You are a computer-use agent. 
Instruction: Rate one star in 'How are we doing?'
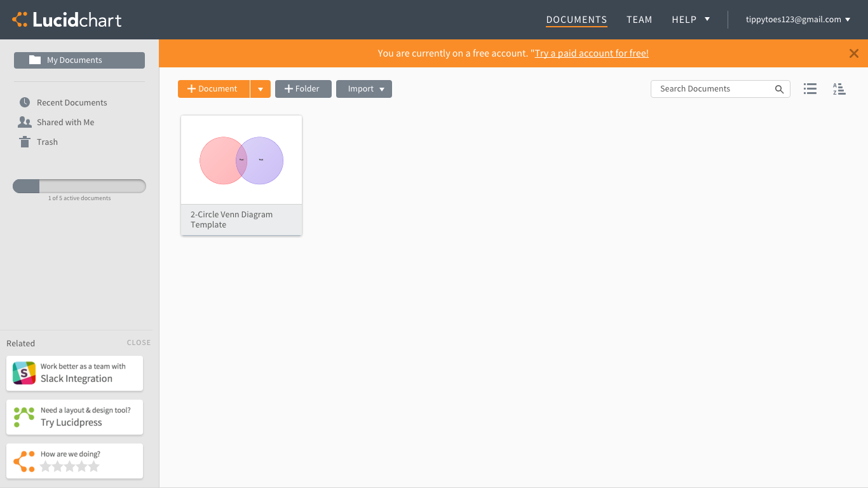click(46, 466)
